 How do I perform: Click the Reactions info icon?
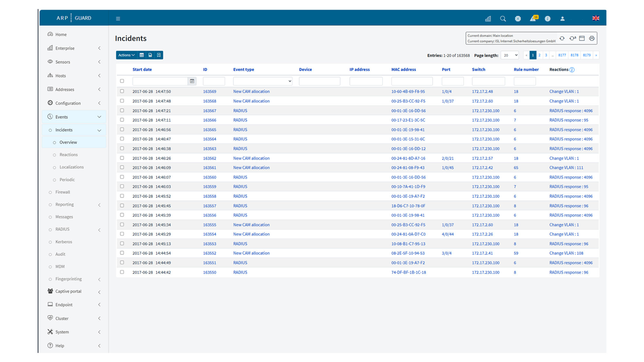click(572, 70)
